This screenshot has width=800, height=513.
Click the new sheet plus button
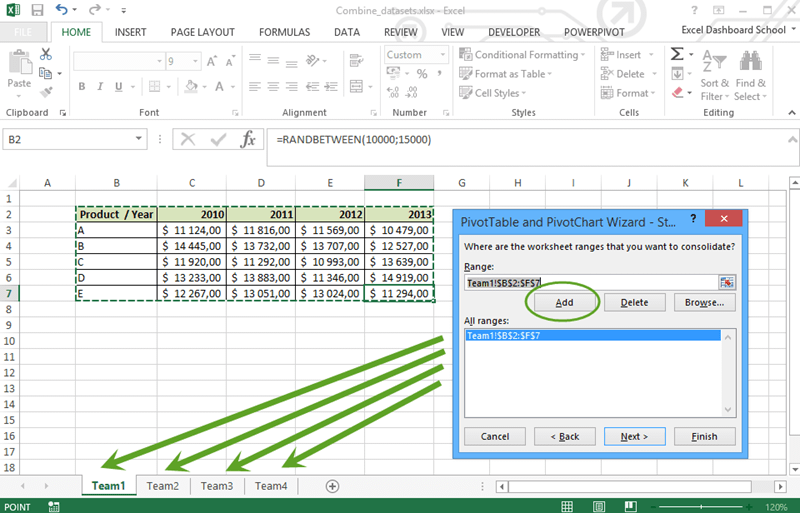tap(332, 486)
